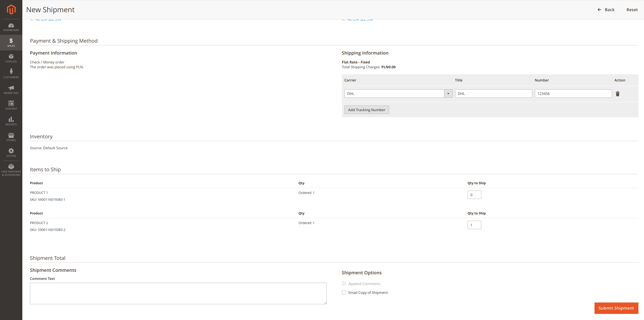
Task: Open Find Partners & Extensions menu
Action: [11, 170]
